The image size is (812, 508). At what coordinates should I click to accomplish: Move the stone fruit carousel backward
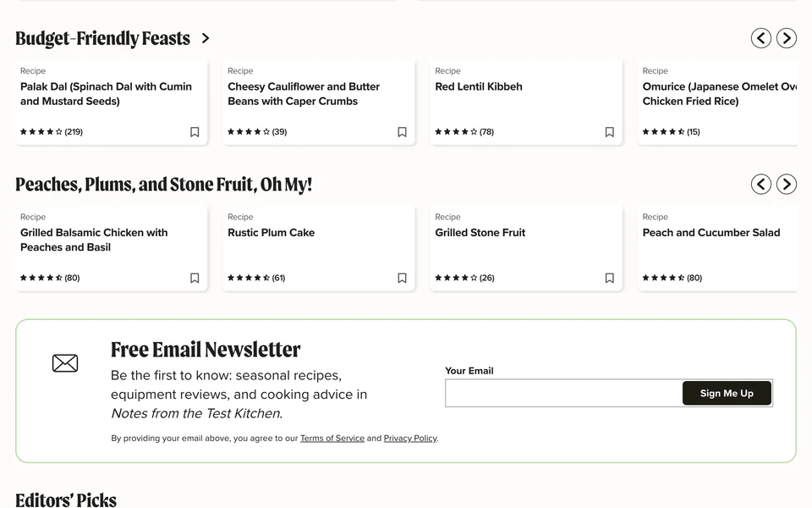[760, 184]
